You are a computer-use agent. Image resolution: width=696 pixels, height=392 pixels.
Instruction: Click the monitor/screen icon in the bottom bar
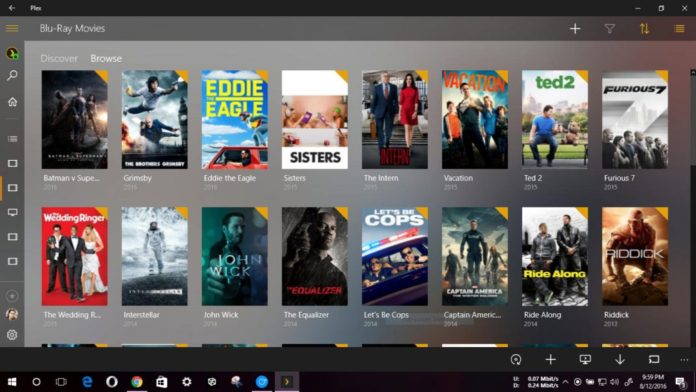585,359
